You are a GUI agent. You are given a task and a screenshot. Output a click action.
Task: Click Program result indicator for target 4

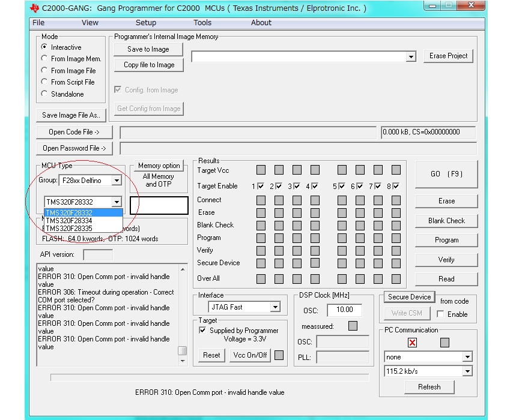point(315,238)
